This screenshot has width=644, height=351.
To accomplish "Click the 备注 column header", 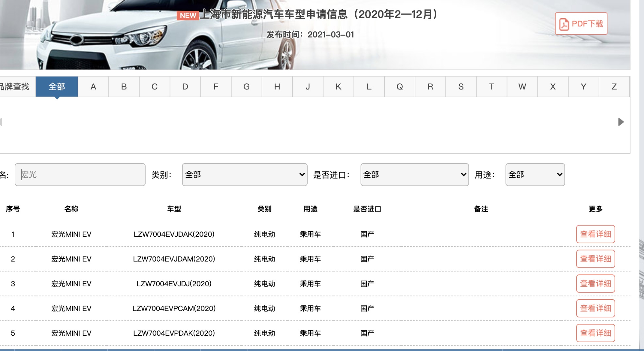I will pyautogui.click(x=481, y=209).
